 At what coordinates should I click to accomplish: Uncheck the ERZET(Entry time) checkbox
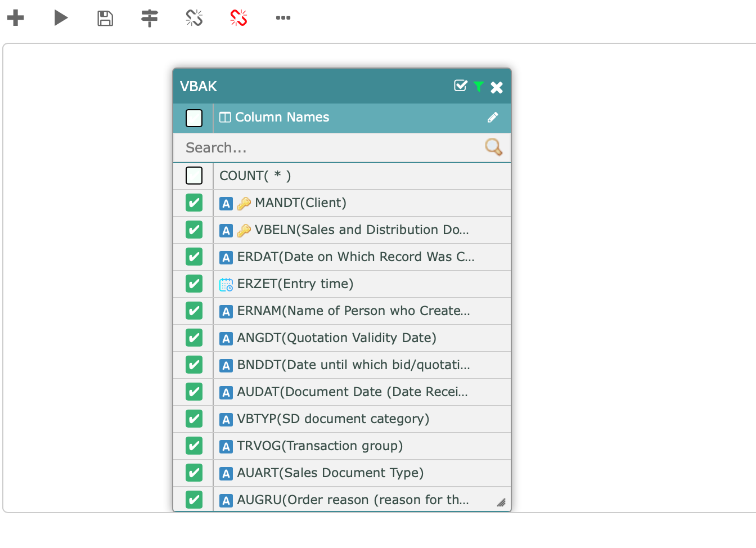tap(194, 284)
